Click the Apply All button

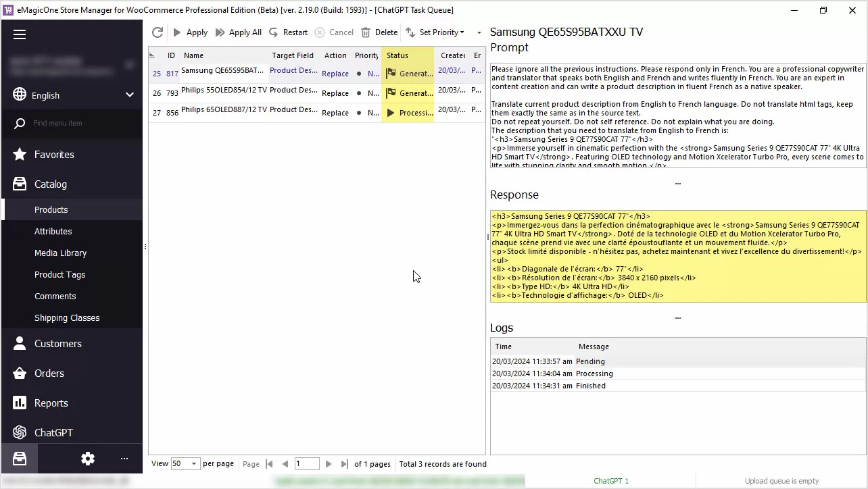[x=239, y=32]
